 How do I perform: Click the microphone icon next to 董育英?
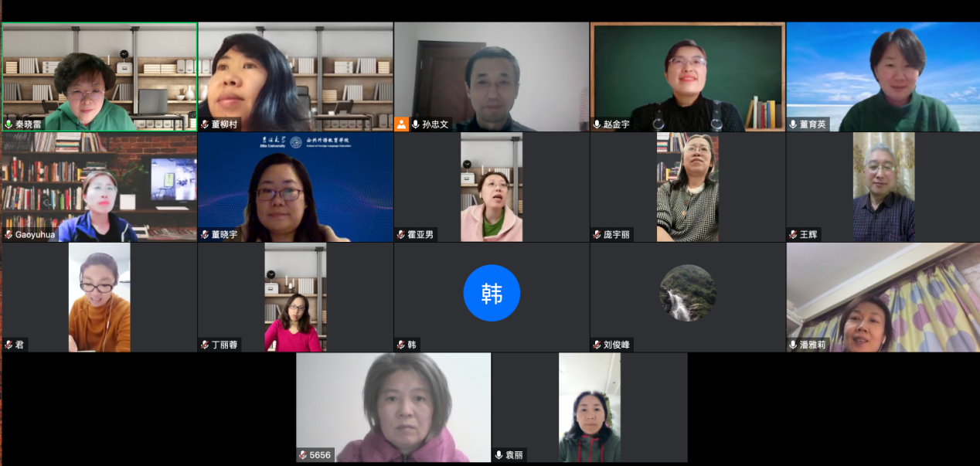coord(794,124)
